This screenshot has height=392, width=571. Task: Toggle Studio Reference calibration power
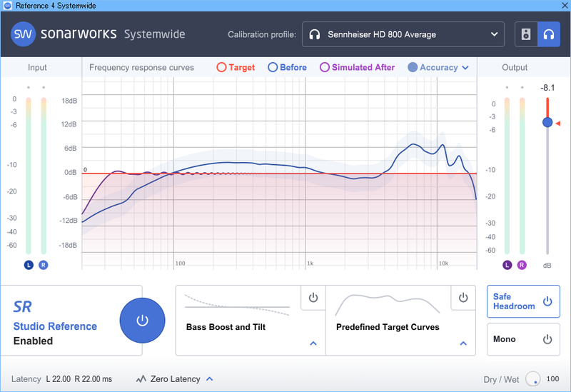click(142, 321)
